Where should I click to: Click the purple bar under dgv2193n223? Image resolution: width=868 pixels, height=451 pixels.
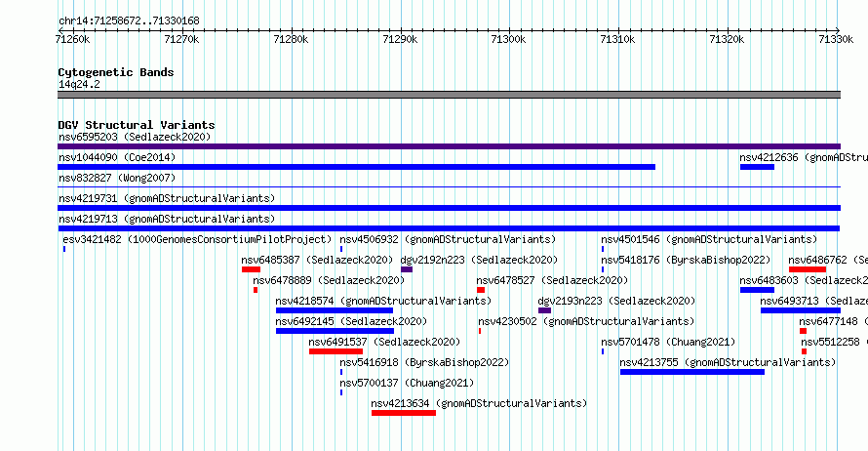tap(545, 310)
